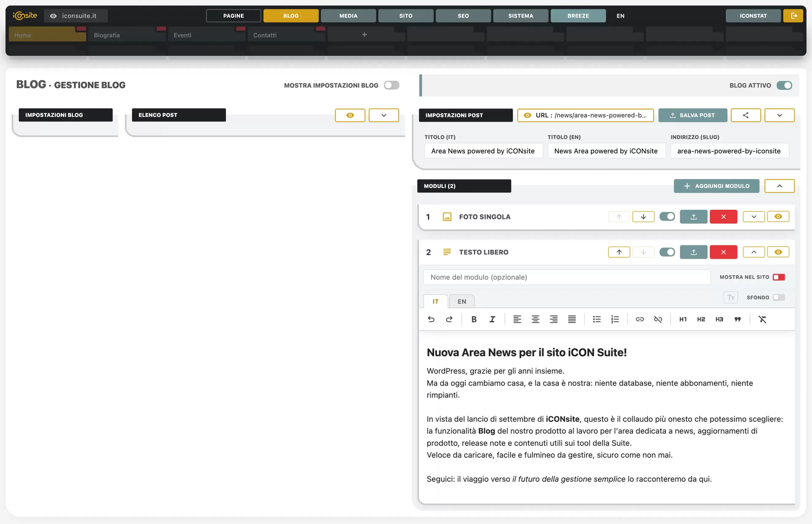Expand Elenco Post chevron
The image size is (812, 524).
coord(384,115)
